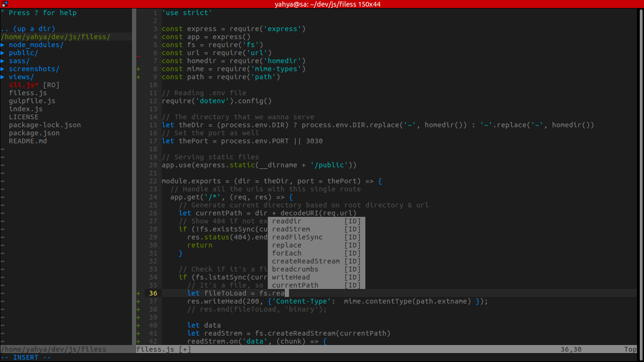This screenshot has height=362, width=644.
Task: Click 'return' on line 30
Action: (x=200, y=245)
